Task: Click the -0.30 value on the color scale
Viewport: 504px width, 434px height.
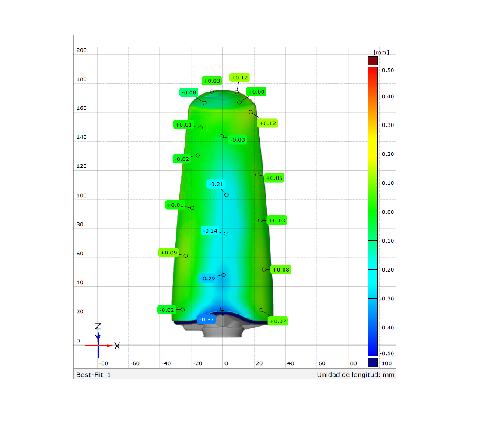Action: click(387, 299)
